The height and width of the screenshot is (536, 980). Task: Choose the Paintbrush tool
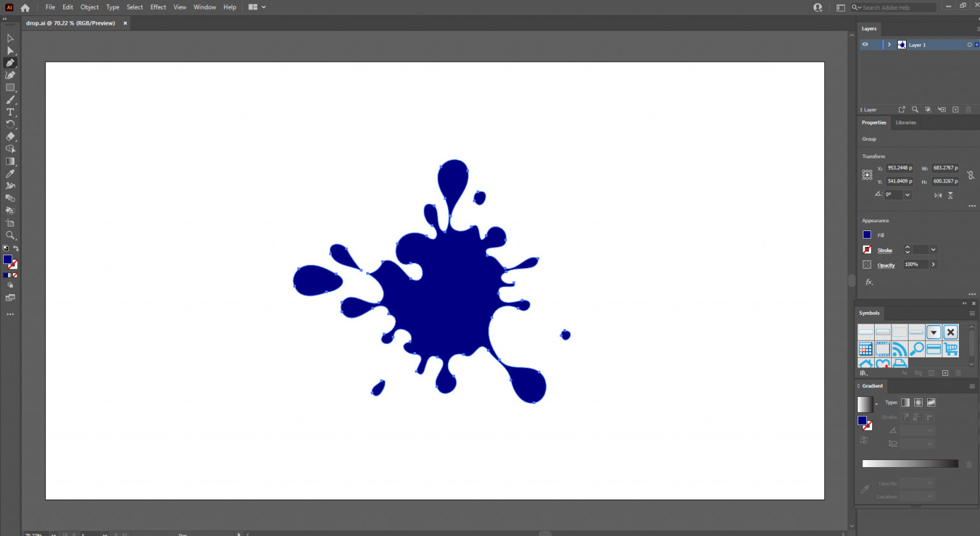click(x=10, y=100)
